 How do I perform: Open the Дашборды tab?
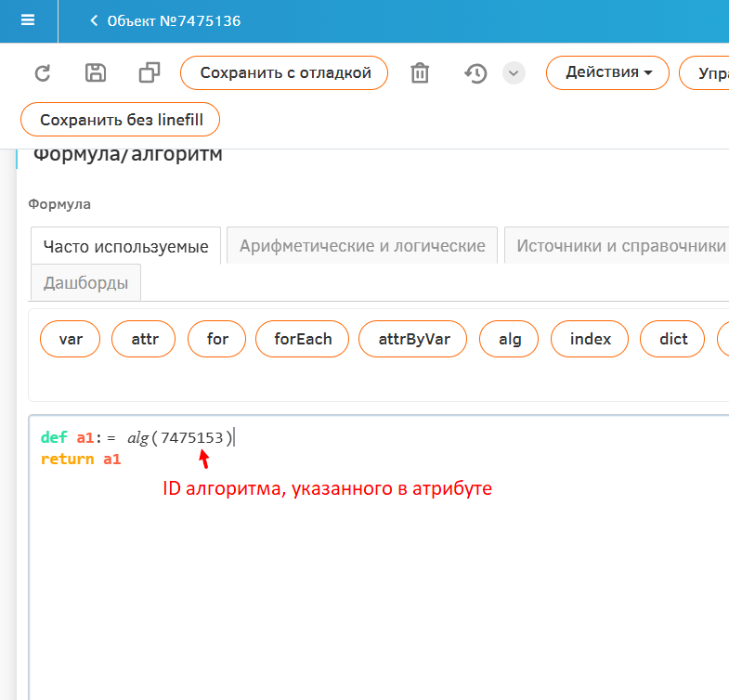click(85, 283)
